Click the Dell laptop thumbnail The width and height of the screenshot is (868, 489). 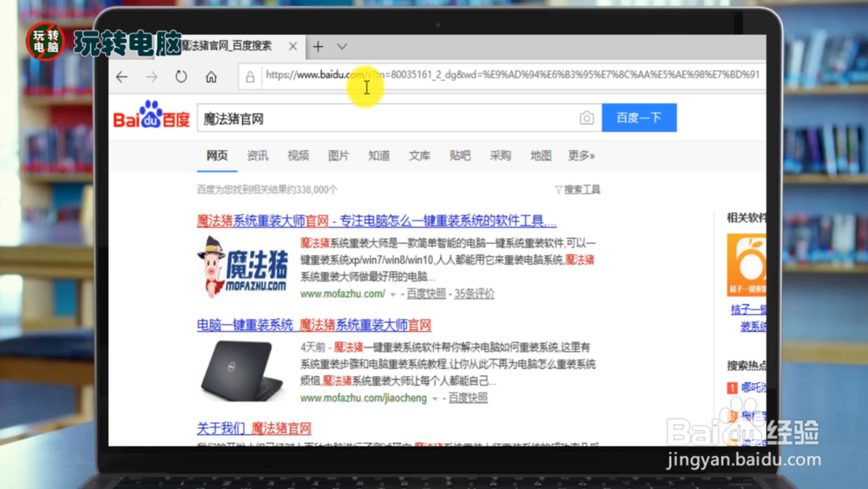coord(242,371)
